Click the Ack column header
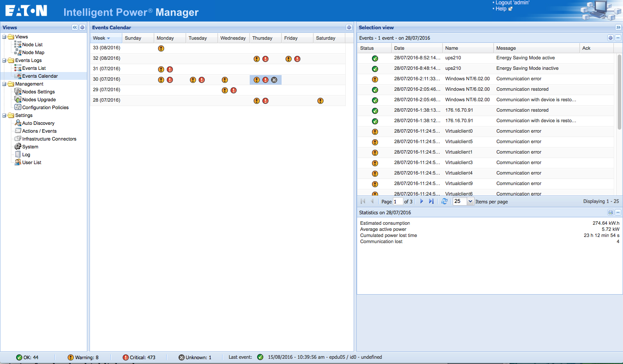623x364 pixels. pos(597,48)
